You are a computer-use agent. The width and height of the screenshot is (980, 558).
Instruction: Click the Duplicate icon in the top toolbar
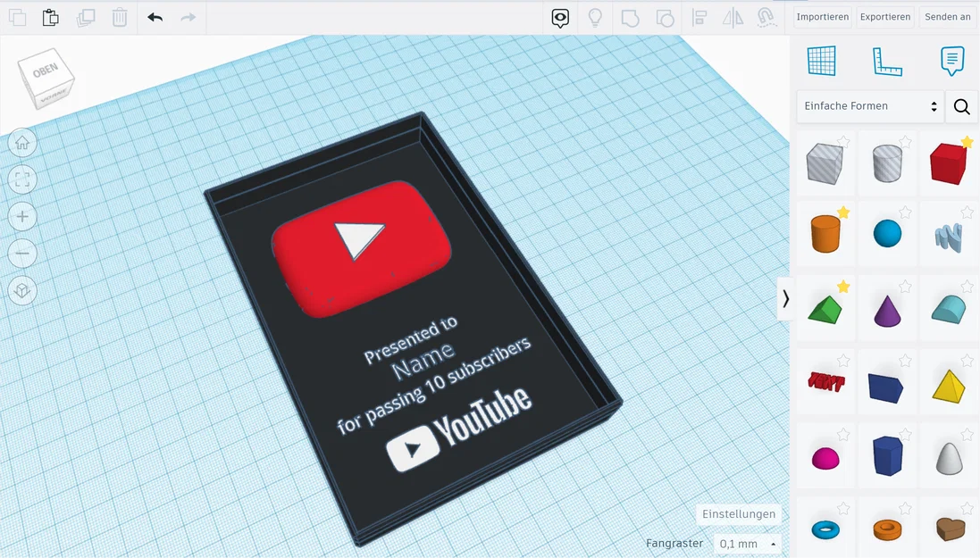pos(85,17)
